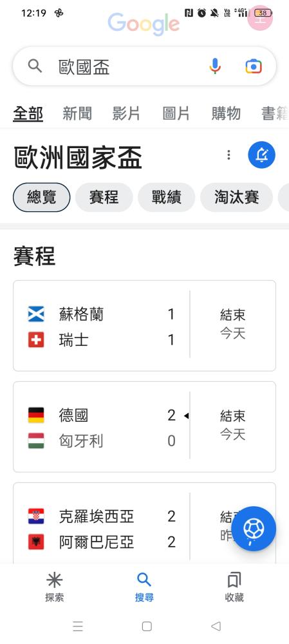
Task: Choose the 賽程 chip
Action: [x=104, y=198]
